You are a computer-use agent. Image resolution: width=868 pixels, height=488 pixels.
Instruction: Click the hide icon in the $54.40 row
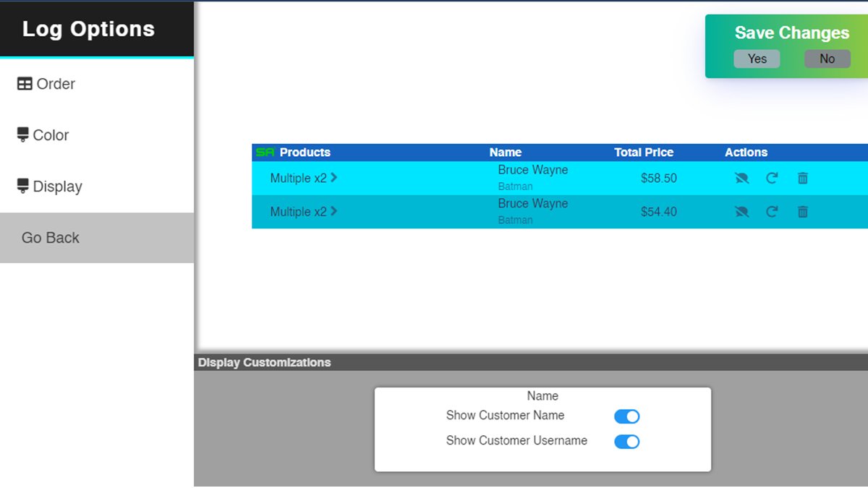pyautogui.click(x=741, y=212)
